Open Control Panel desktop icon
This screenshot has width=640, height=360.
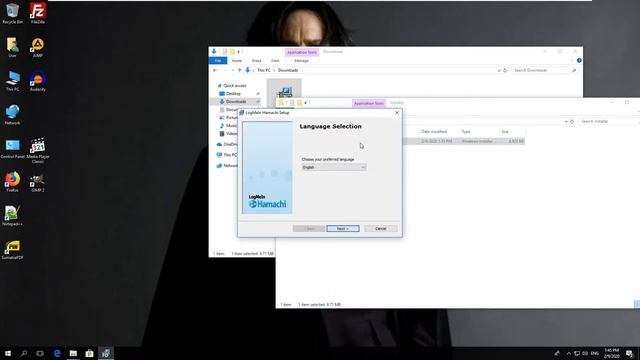[12, 149]
